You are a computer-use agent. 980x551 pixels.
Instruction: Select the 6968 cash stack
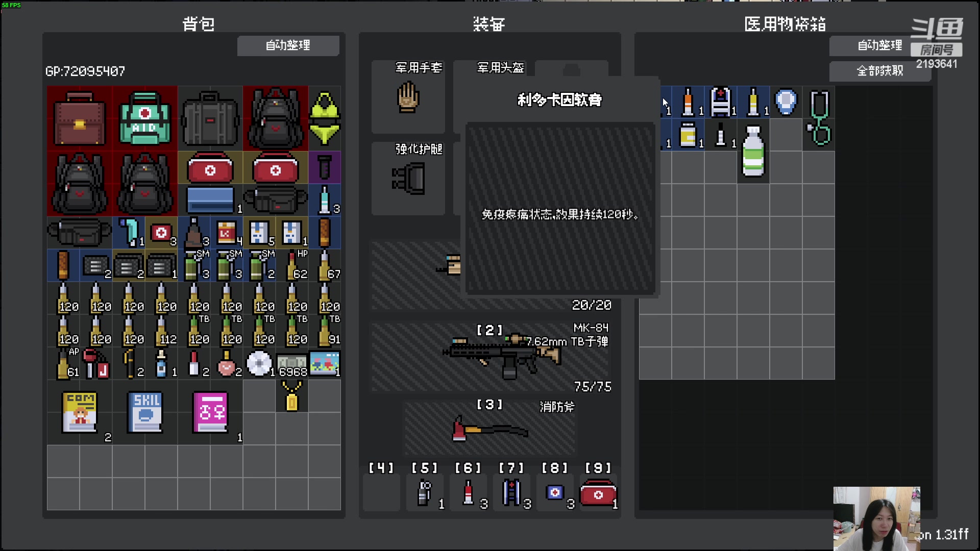292,363
